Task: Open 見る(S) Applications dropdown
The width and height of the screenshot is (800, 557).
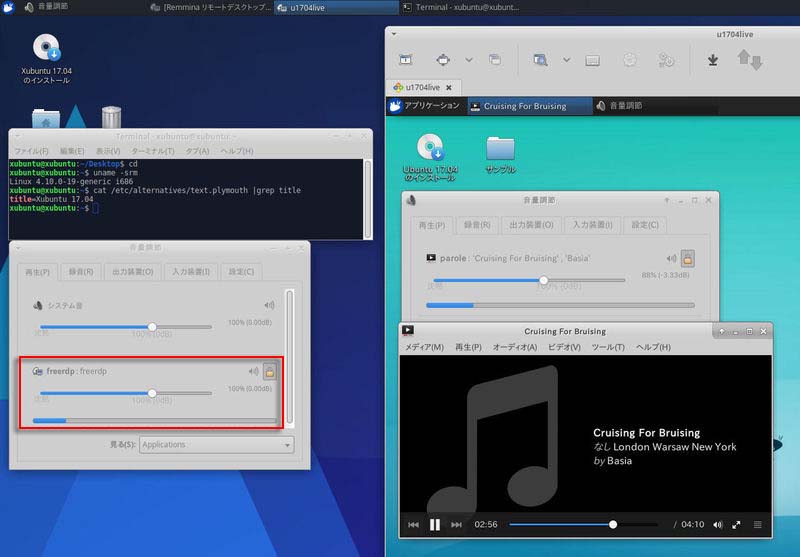Action: click(216, 445)
